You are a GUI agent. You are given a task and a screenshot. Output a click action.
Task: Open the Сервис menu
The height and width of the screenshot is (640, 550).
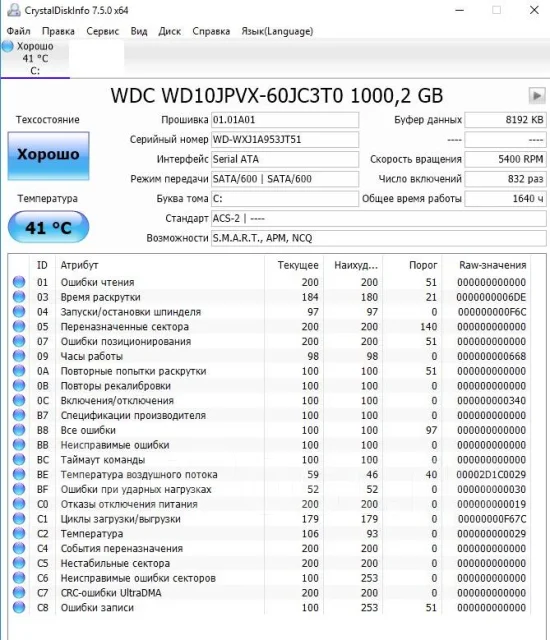pos(102,31)
